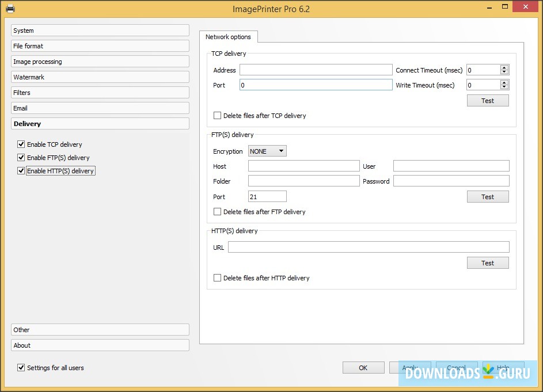The height and width of the screenshot is (392, 543).
Task: Open the System settings section
Action: pos(100,31)
